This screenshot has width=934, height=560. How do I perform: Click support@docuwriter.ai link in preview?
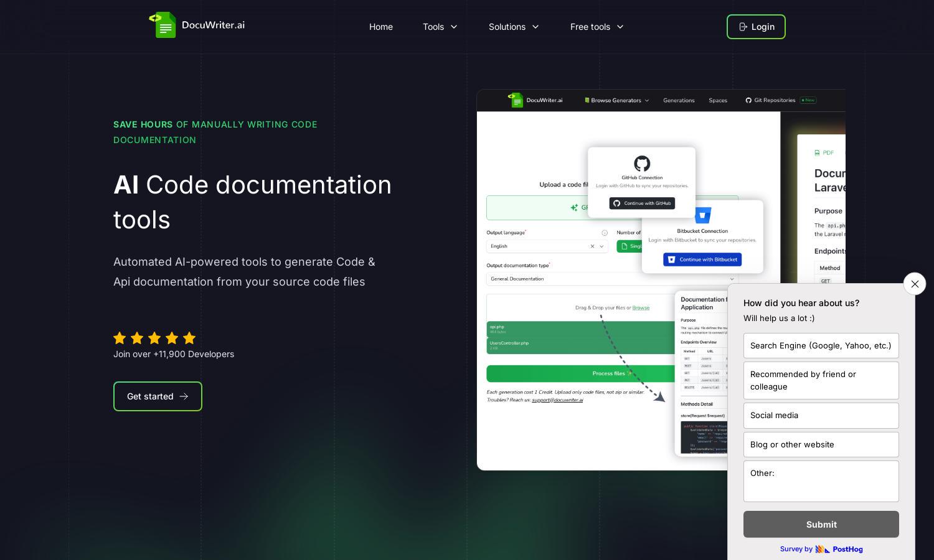click(x=557, y=400)
